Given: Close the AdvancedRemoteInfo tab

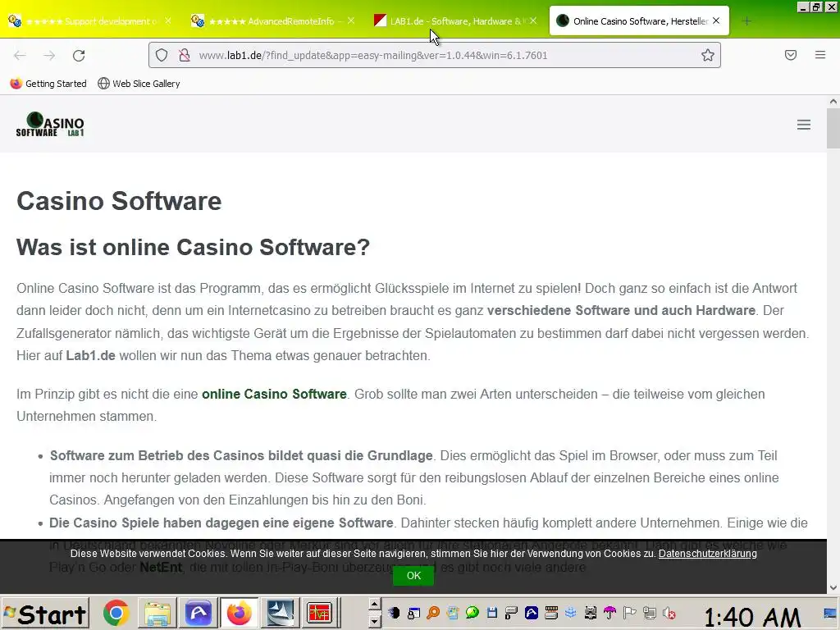Looking at the screenshot, I should click(351, 21).
